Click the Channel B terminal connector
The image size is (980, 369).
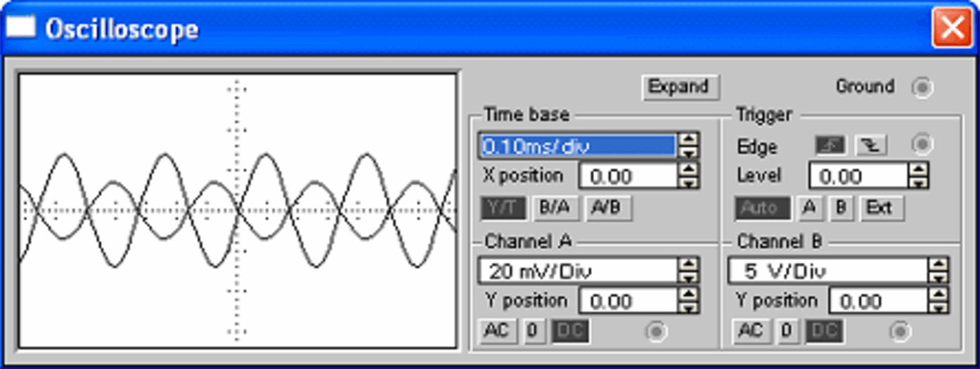901,332
